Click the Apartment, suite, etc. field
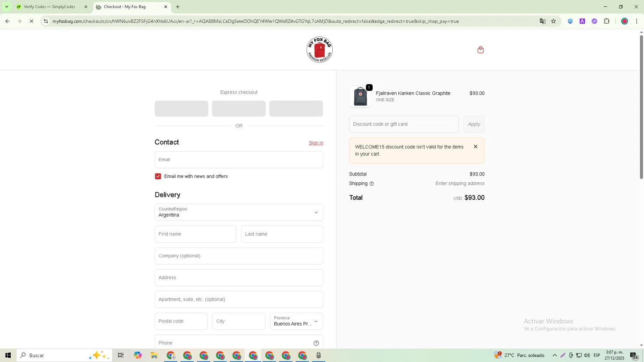This screenshot has width=644, height=362. (239, 299)
